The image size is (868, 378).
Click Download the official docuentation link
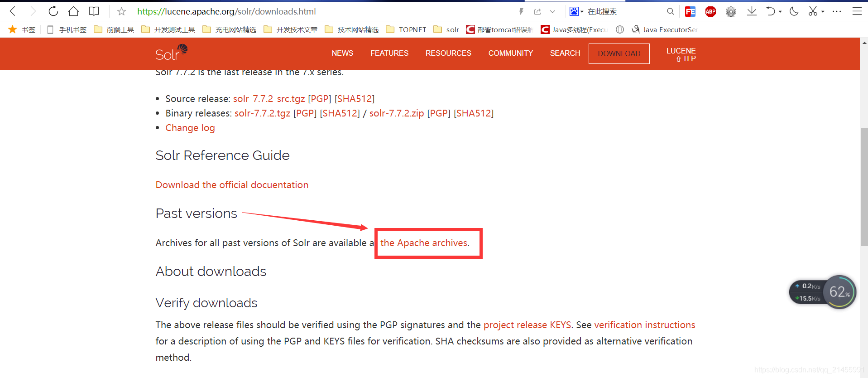232,185
